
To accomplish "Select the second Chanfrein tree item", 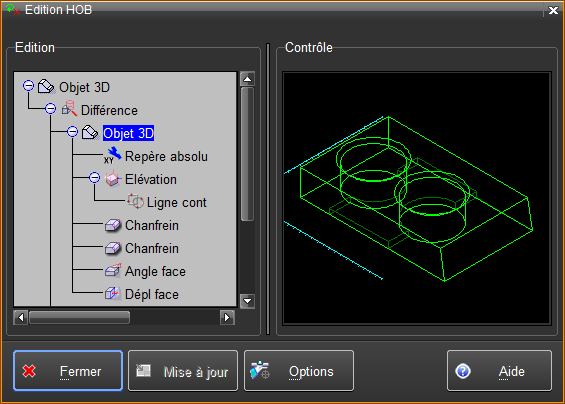I will [152, 248].
